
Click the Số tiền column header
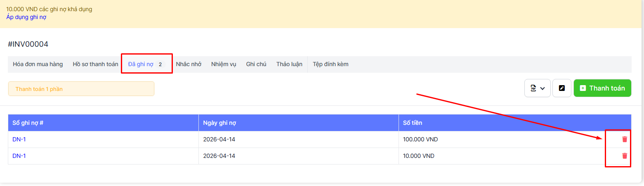pos(413,123)
